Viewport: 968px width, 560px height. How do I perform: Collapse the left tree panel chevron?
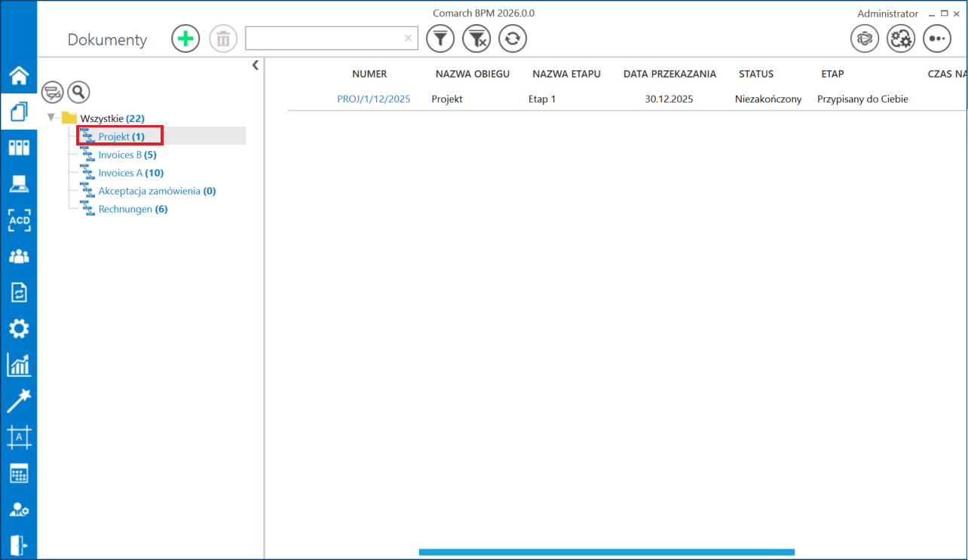pos(256,66)
